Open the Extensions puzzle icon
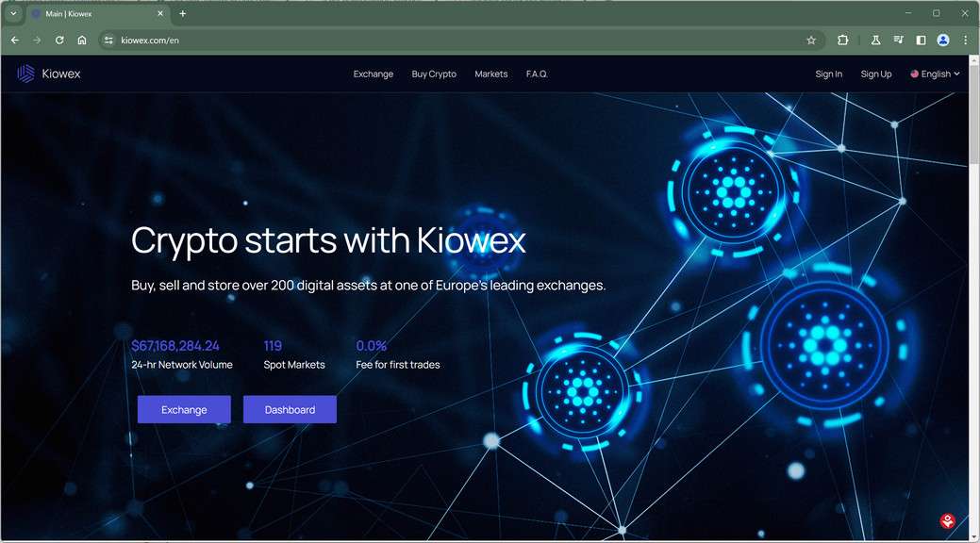 pyautogui.click(x=842, y=40)
